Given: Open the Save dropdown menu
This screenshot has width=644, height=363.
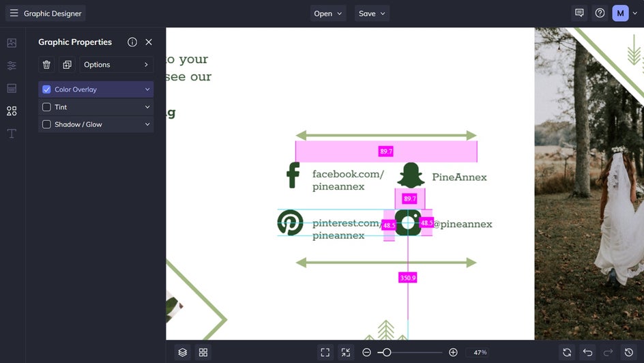Looking at the screenshot, I should point(372,14).
